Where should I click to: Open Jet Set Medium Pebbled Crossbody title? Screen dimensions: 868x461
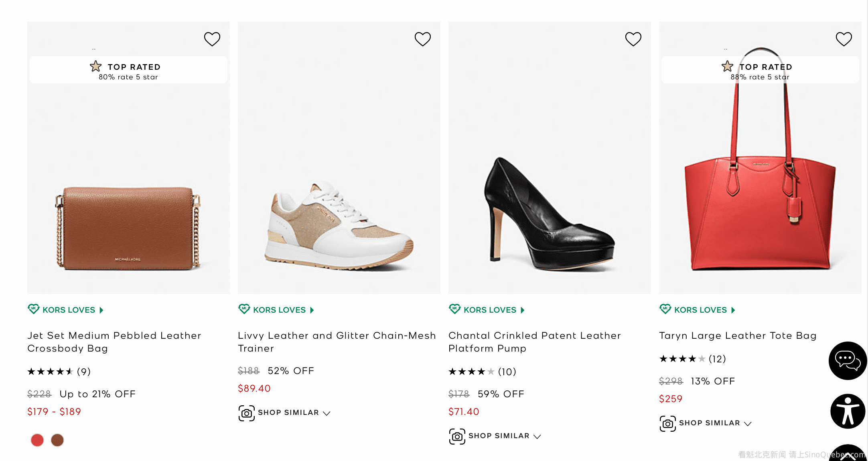click(114, 342)
